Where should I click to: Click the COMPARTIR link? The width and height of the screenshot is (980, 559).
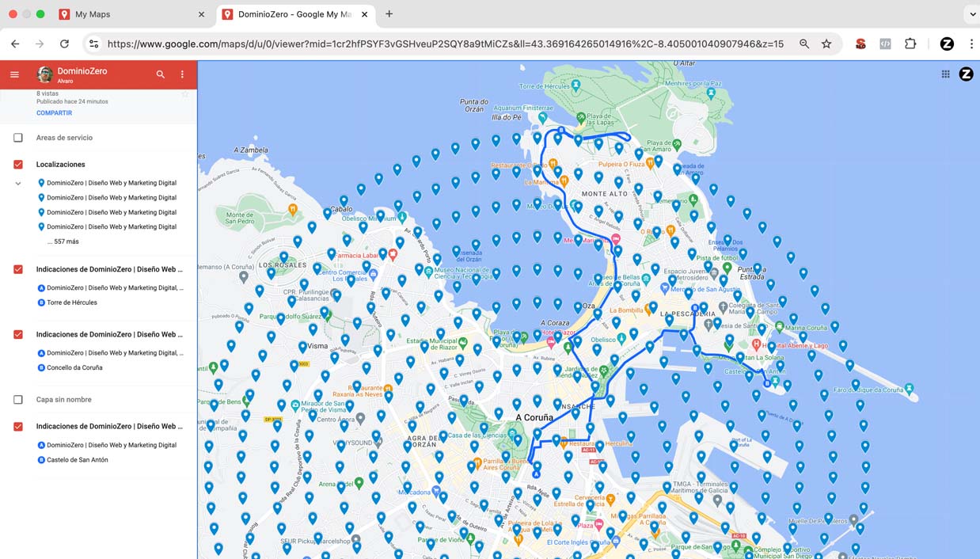(54, 113)
